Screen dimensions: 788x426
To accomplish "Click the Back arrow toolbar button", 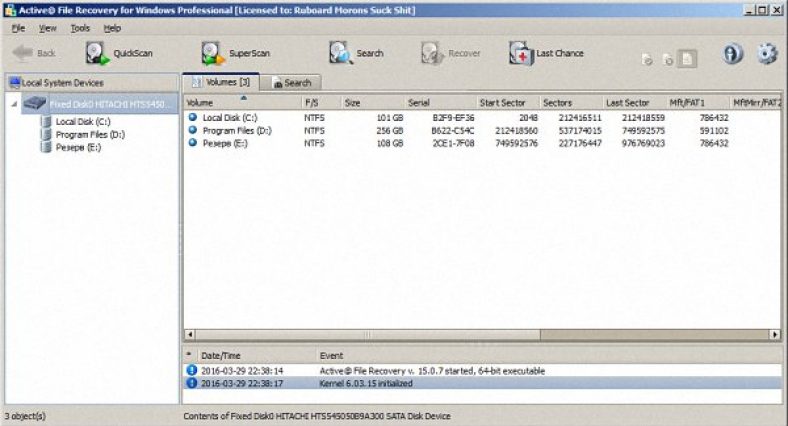I will [x=34, y=53].
